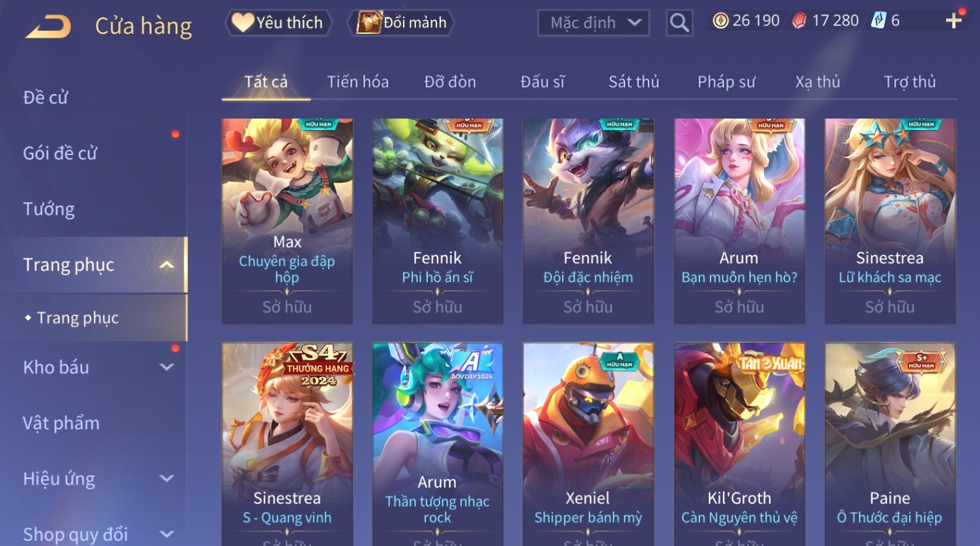Expand the Kho báu sidebar section
This screenshot has height=546, width=980.
(x=167, y=367)
